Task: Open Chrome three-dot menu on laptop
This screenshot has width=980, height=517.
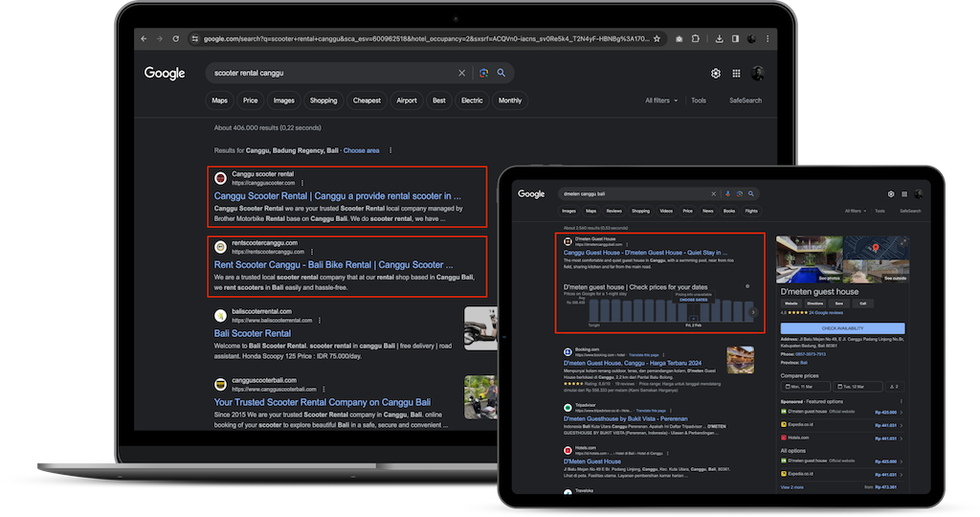Action: click(768, 38)
